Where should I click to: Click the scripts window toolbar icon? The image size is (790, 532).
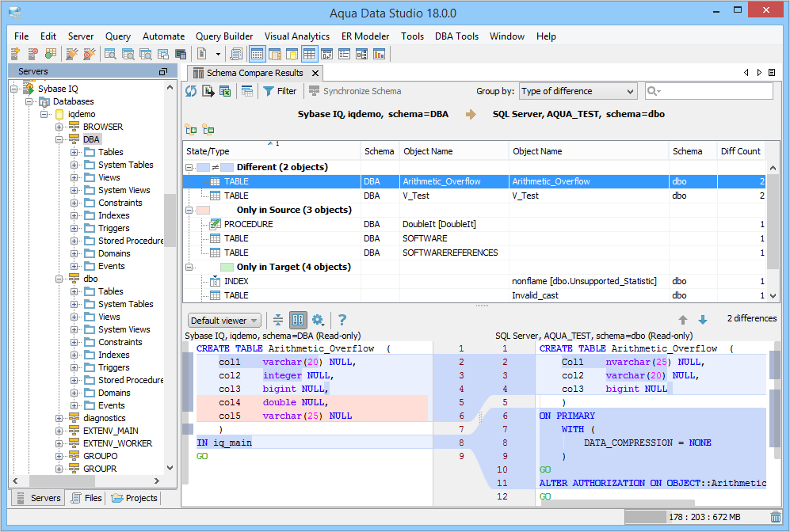(x=236, y=54)
